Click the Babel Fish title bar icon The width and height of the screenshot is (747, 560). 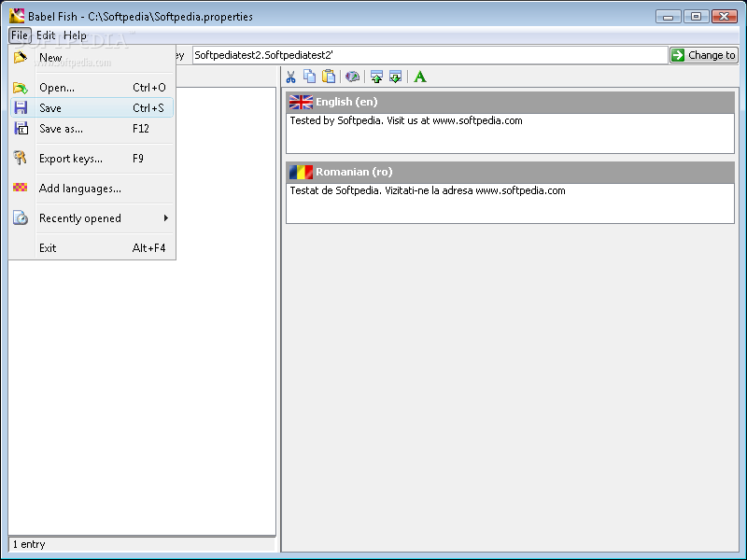(17, 16)
